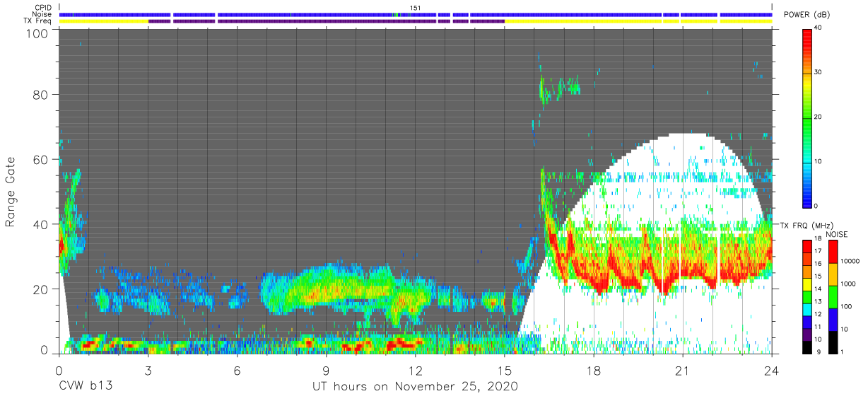Click the x-axis tick label '21'
Viewport: 868px width, 401px height.
(x=683, y=371)
